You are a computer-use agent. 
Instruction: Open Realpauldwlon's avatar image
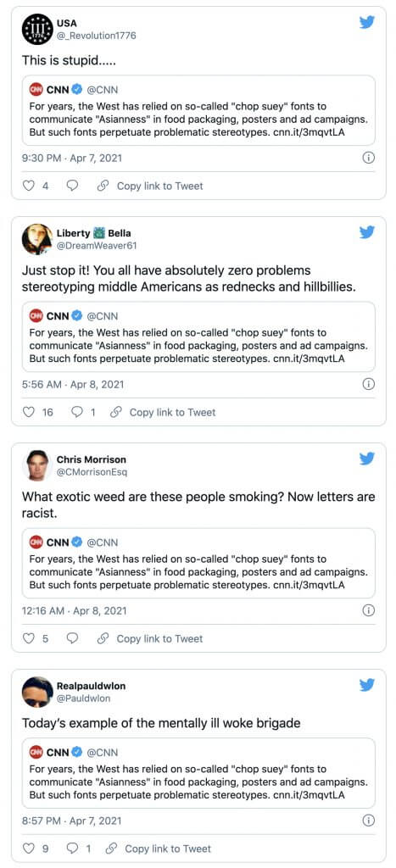pos(37,692)
